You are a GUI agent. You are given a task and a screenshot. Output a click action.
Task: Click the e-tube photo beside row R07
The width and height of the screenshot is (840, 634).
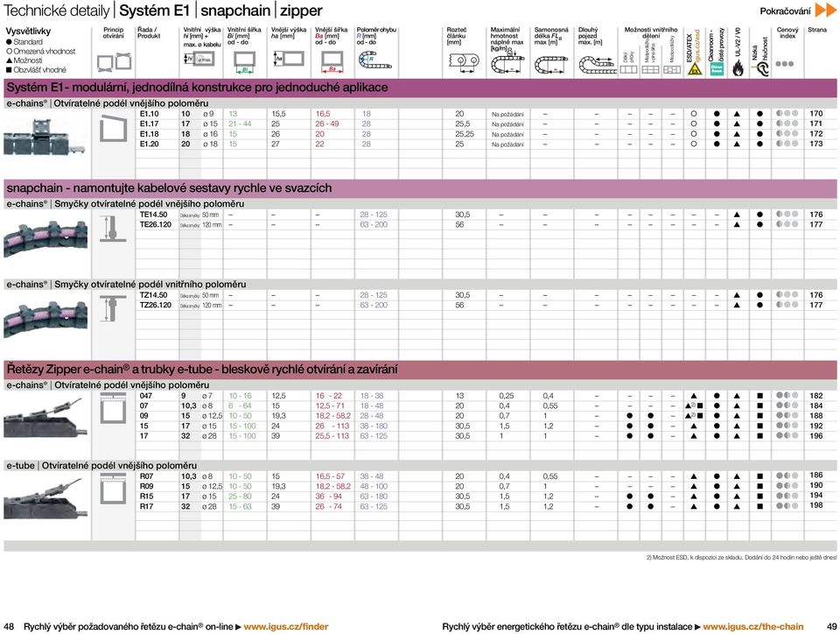pos(45,499)
